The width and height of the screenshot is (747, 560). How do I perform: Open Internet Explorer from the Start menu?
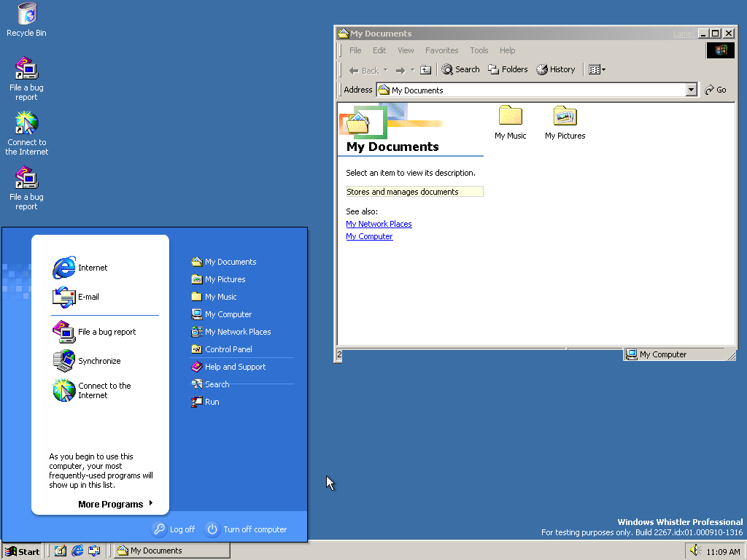point(80,268)
